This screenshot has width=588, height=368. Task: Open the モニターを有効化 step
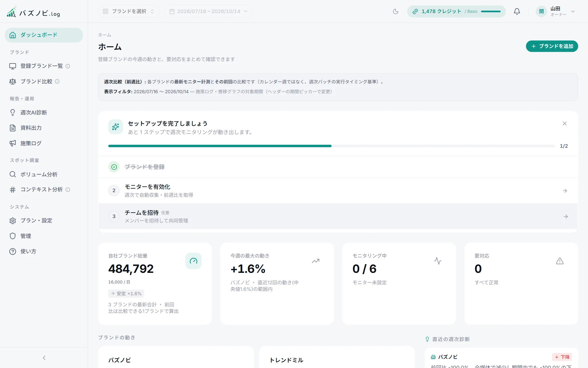click(x=338, y=191)
